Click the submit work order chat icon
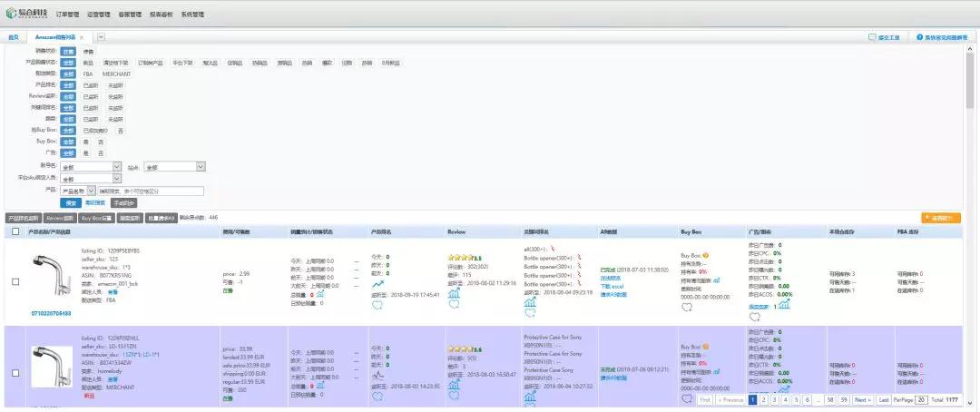 872,37
